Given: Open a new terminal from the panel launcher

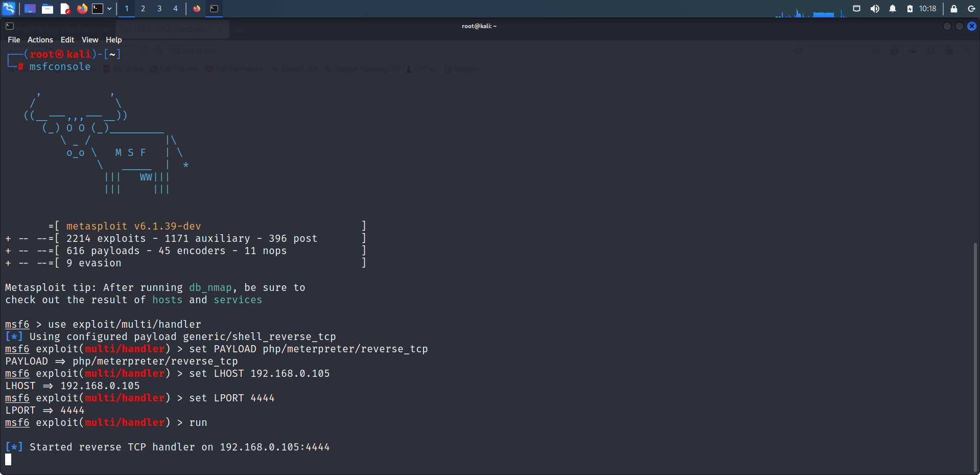Looking at the screenshot, I should (x=98, y=9).
